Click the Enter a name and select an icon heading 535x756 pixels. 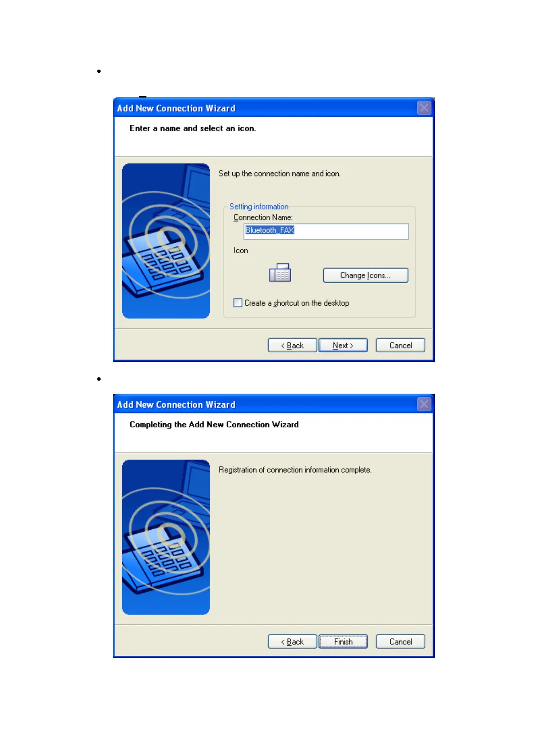coord(193,128)
